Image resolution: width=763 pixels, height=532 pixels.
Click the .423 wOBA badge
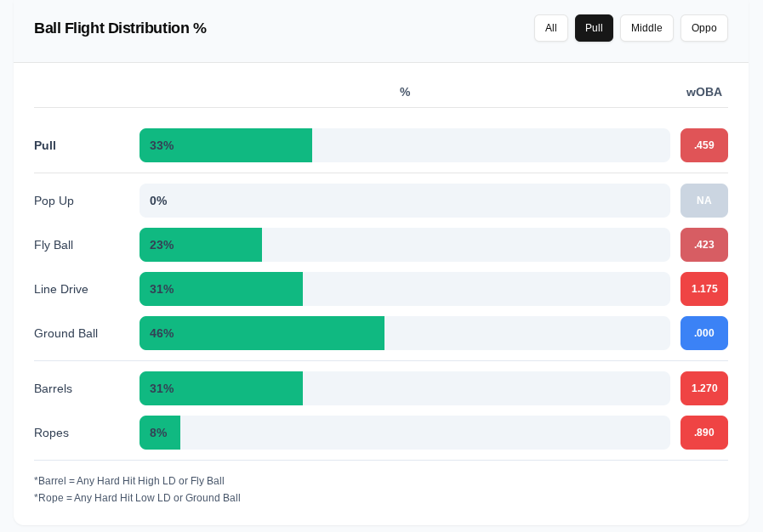(704, 245)
